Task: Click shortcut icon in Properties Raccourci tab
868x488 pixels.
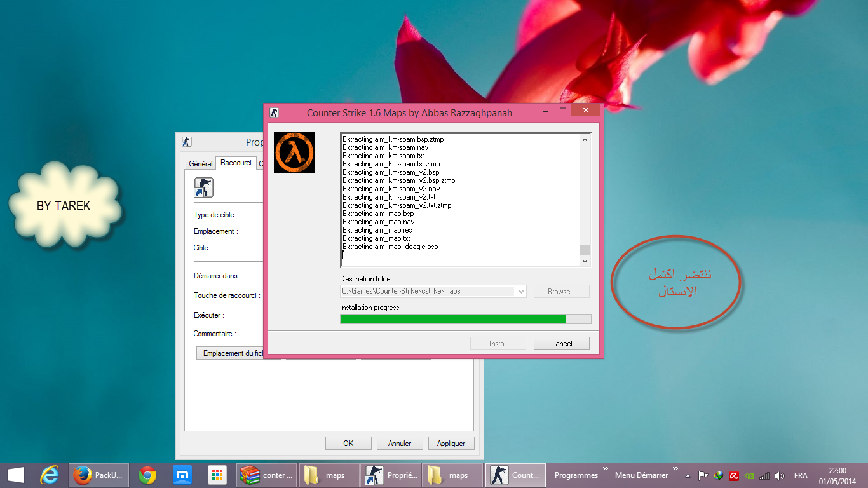Action: point(203,187)
